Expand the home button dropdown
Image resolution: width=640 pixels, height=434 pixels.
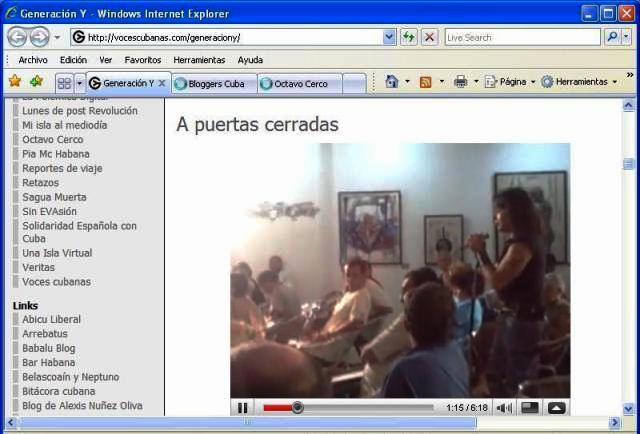point(407,82)
